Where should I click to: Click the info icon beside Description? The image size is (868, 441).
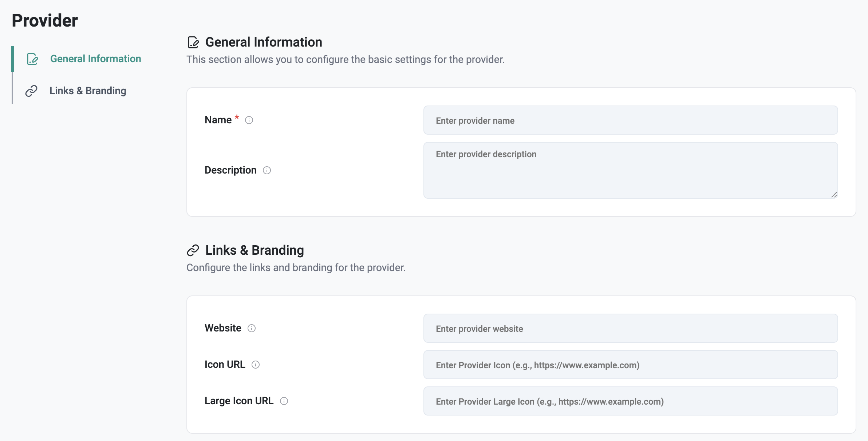click(x=267, y=170)
